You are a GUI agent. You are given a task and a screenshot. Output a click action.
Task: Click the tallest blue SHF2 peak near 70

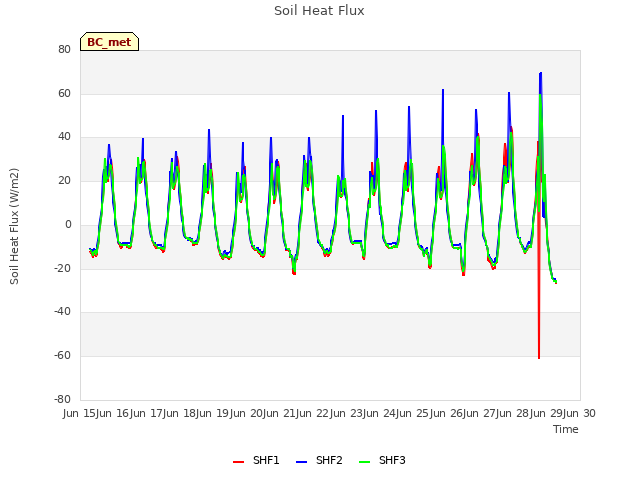540,73
